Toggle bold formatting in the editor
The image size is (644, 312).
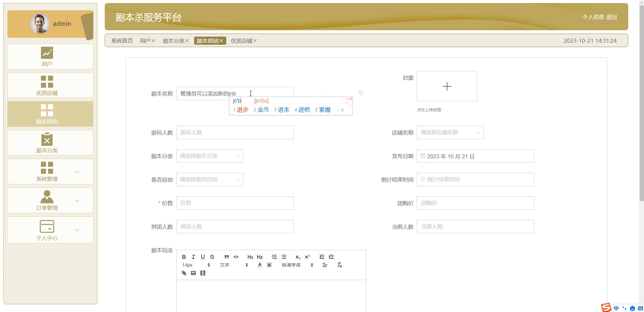(184, 257)
